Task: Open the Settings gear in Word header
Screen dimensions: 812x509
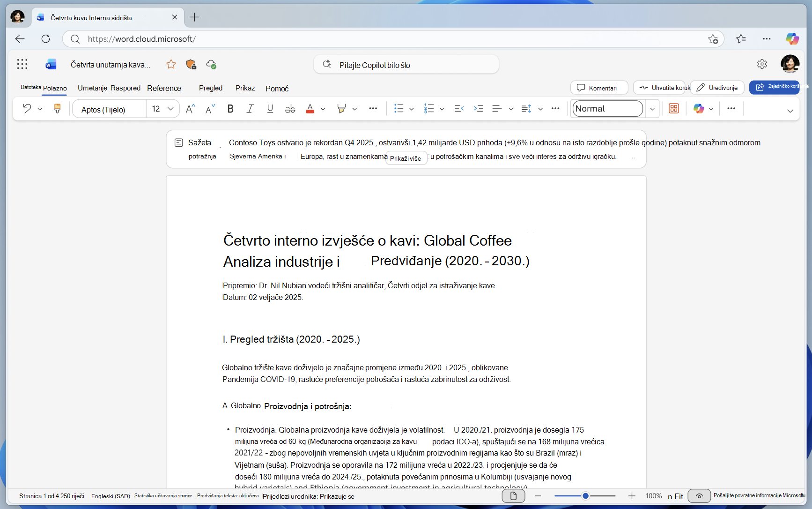Action: pyautogui.click(x=762, y=64)
